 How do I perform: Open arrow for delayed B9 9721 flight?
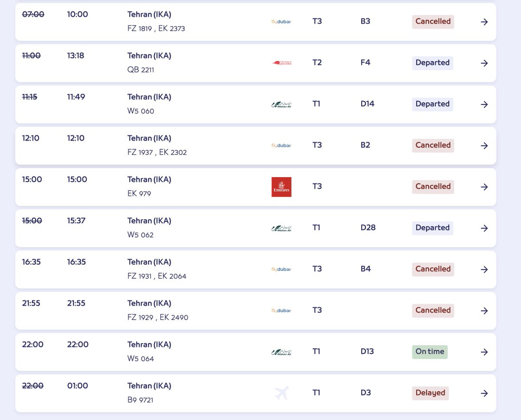click(484, 393)
